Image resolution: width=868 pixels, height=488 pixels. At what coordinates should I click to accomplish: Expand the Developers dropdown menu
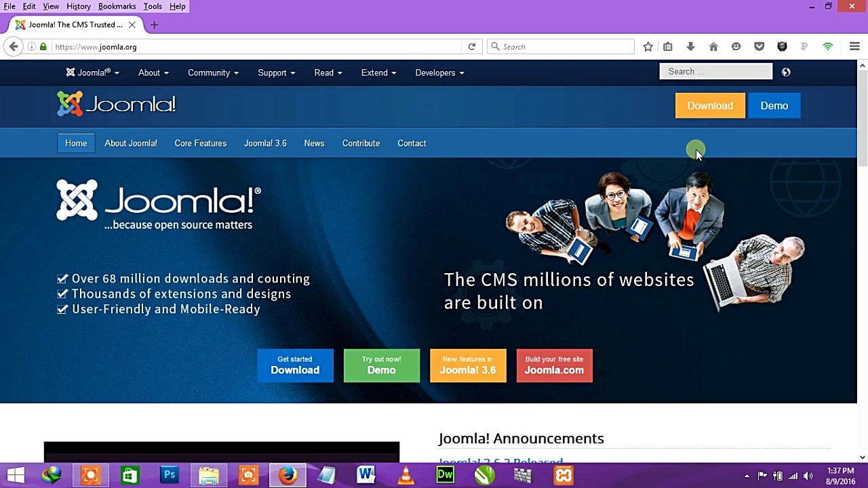pos(439,73)
